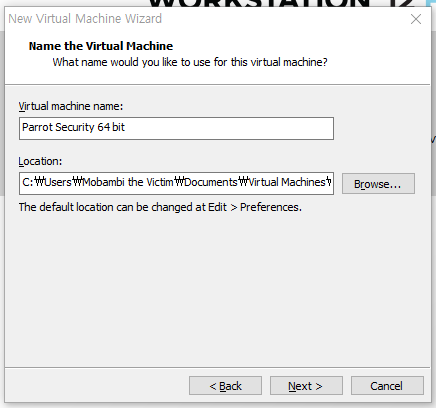Click the Edit > Preferences hint text
The height and width of the screenshot is (408, 436).
point(160,207)
